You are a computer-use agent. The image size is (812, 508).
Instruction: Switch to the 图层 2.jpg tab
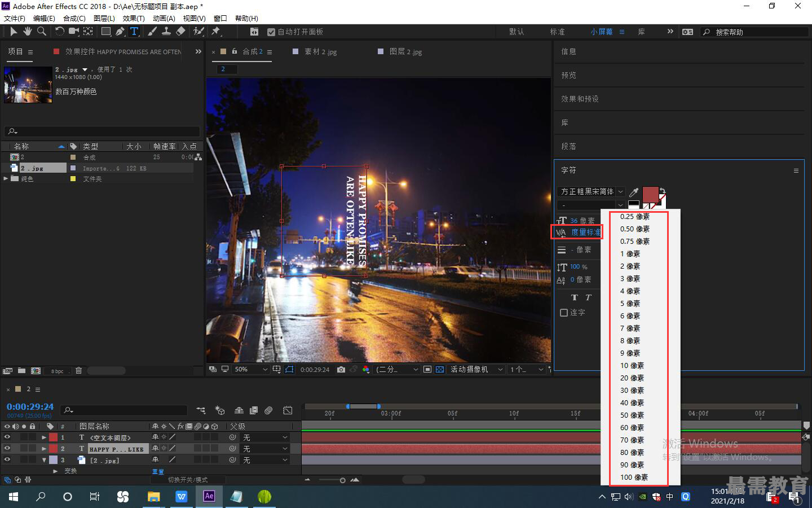tap(405, 51)
